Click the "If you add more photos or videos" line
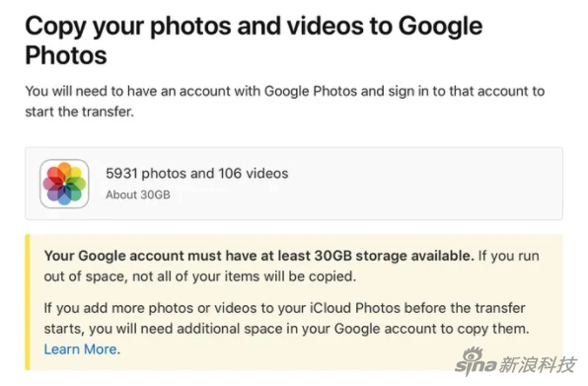Viewport: 588px width, 386px height. (284, 308)
